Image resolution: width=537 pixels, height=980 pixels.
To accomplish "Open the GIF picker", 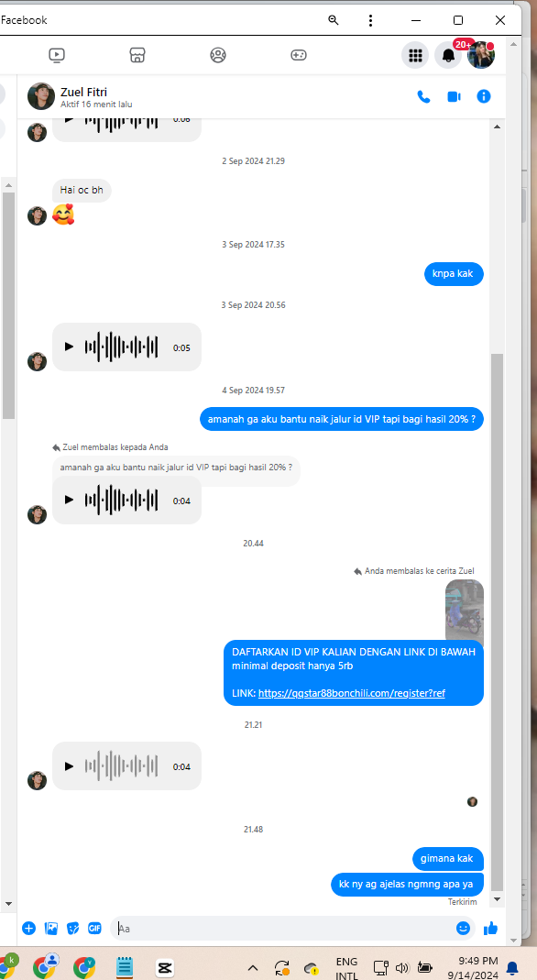I will tap(94, 928).
